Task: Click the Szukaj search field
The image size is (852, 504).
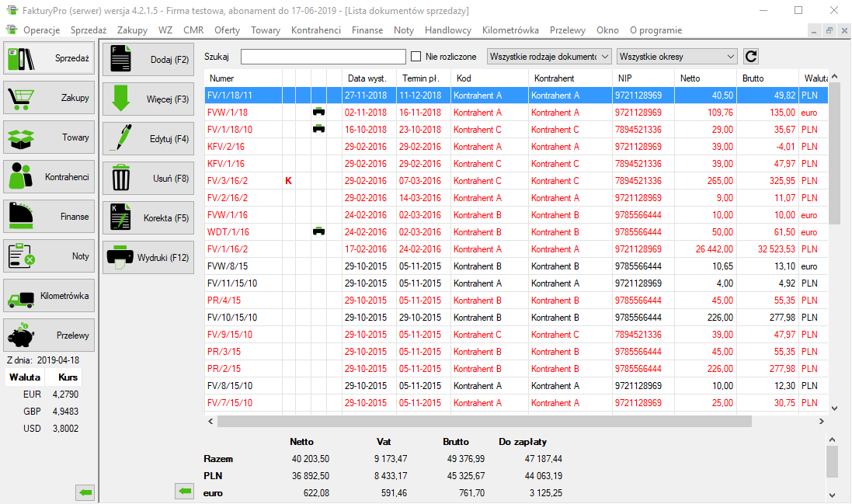Action: [x=323, y=57]
